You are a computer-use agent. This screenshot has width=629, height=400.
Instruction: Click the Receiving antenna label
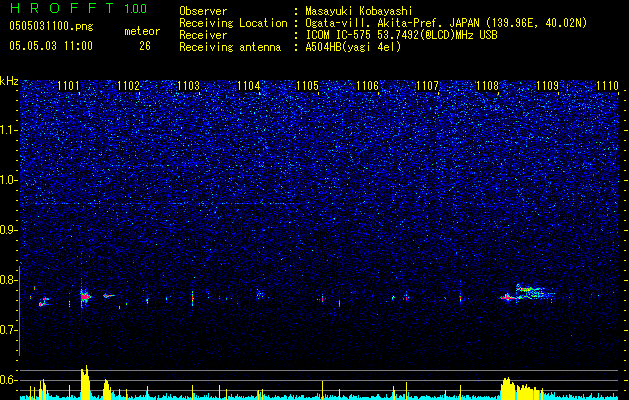[230, 47]
